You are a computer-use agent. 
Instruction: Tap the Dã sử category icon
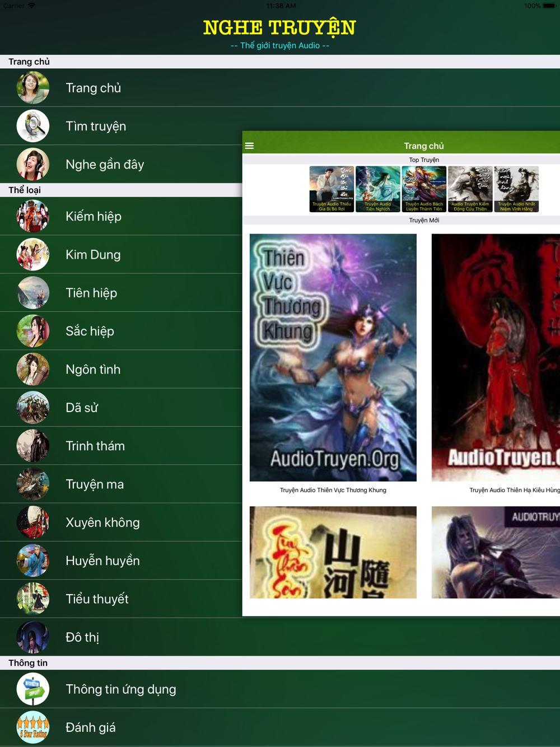(33, 408)
